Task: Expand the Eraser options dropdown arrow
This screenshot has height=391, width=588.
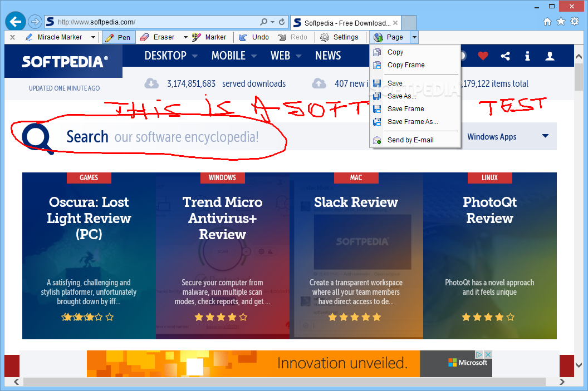Action: (x=185, y=37)
